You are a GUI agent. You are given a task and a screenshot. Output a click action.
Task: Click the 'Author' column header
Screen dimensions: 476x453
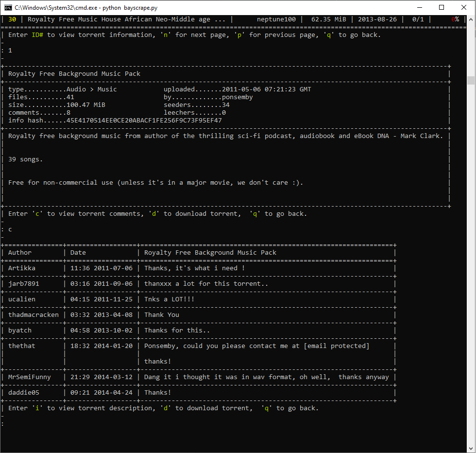(x=20, y=253)
